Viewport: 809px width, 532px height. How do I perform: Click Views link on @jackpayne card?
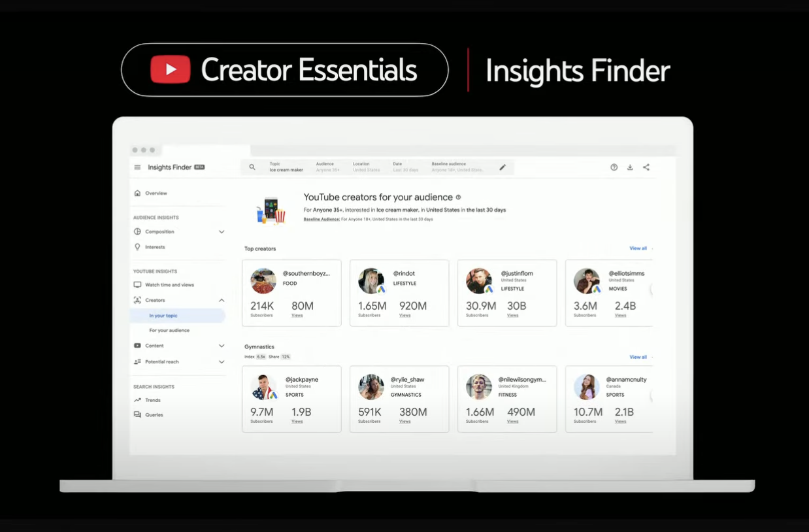297,422
